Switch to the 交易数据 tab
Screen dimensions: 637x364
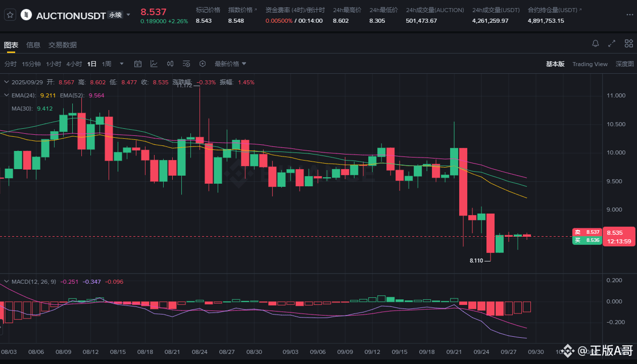[x=63, y=45]
